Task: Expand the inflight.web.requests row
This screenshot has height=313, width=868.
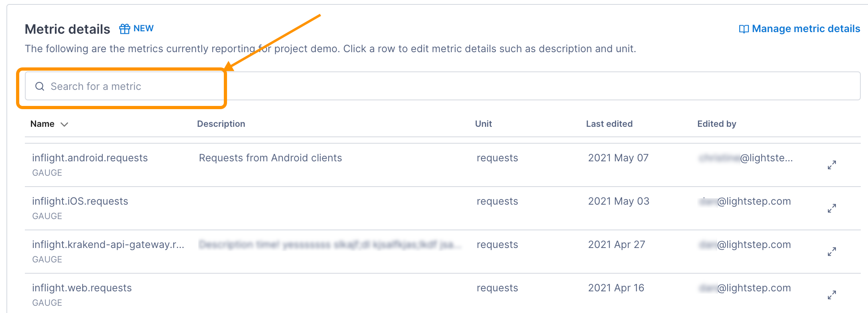Action: click(x=831, y=295)
